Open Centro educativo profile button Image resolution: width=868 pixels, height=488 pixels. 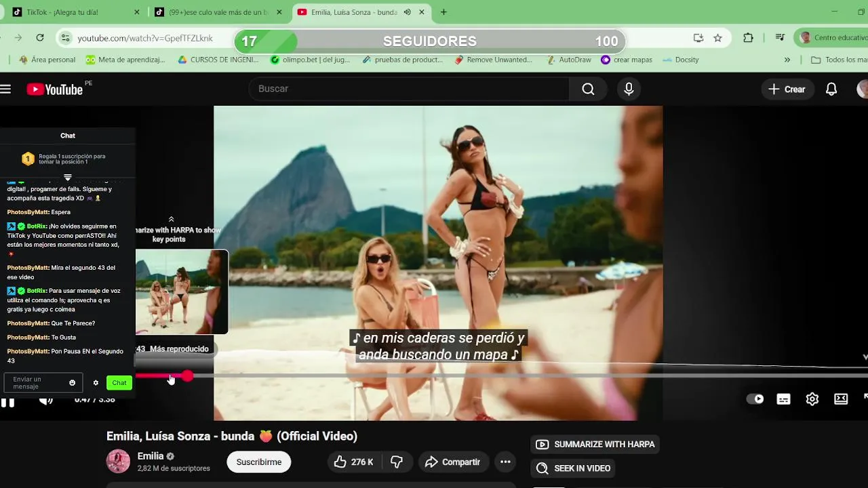[x=831, y=38]
